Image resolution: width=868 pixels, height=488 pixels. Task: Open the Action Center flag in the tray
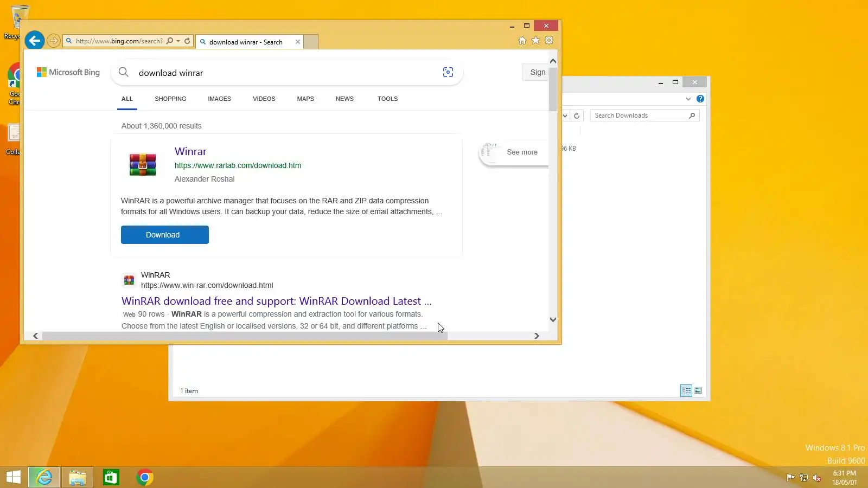790,478
